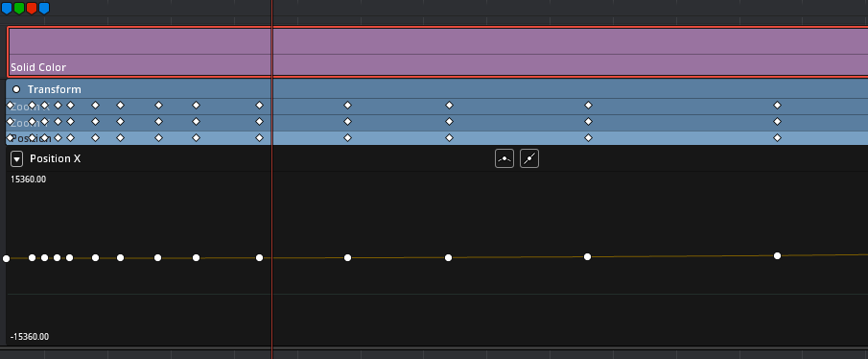This screenshot has width=868, height=359.
Task: Toggle the Transform enable circle
Action: point(16,89)
